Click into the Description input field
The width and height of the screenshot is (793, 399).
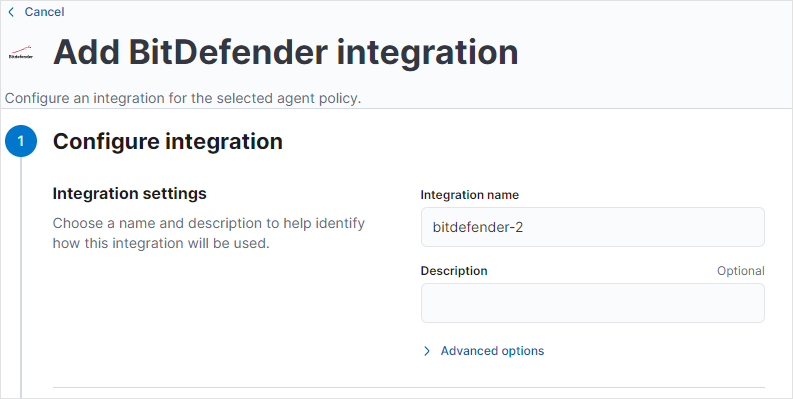click(592, 303)
